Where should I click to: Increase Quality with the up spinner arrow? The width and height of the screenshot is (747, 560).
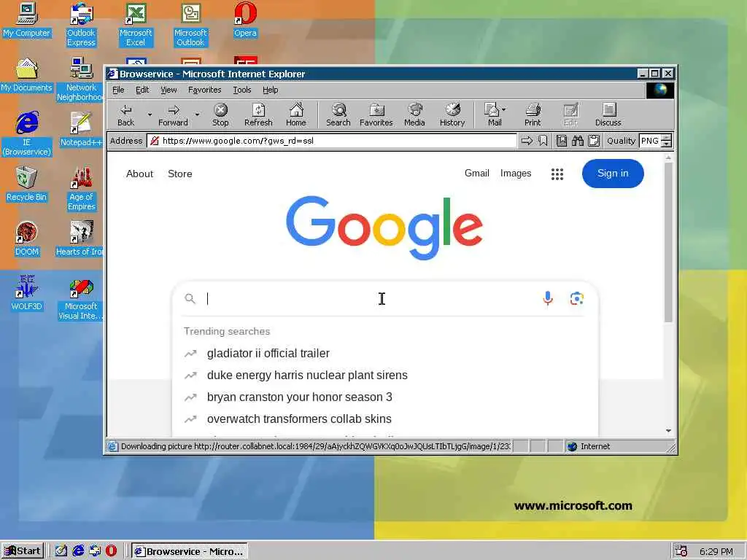pos(667,138)
